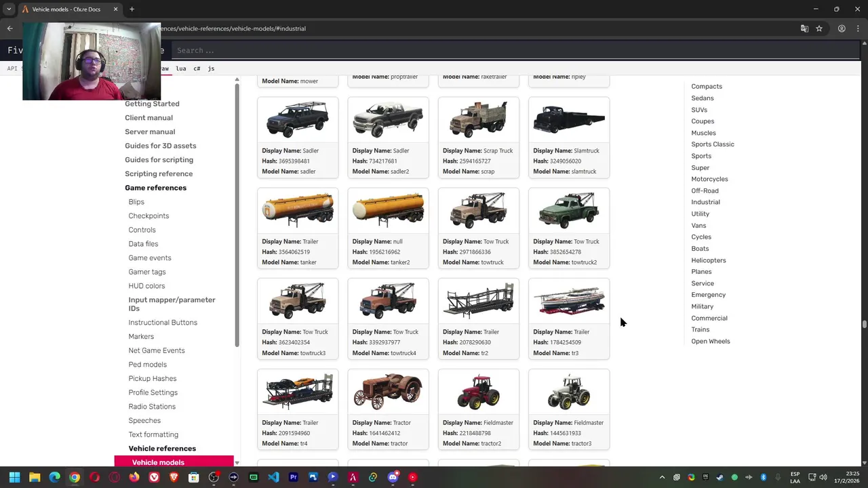Click the page vertical scrollbar thumb

(x=865, y=325)
